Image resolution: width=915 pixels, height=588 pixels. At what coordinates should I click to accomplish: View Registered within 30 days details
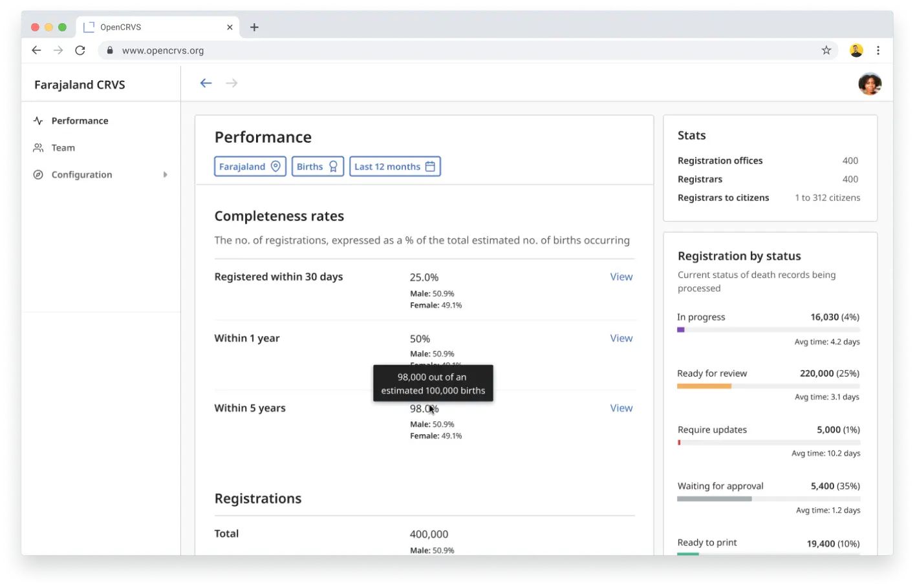point(621,277)
